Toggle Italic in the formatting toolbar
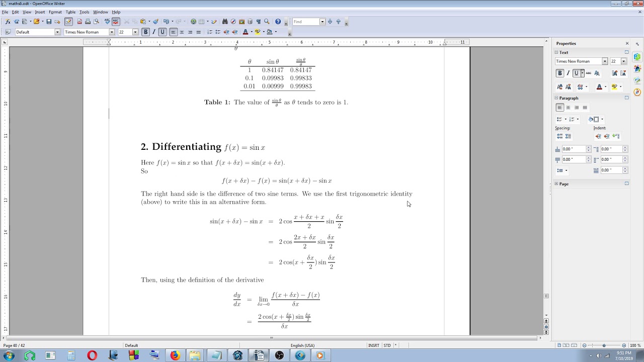The image size is (644, 362). coord(154,32)
